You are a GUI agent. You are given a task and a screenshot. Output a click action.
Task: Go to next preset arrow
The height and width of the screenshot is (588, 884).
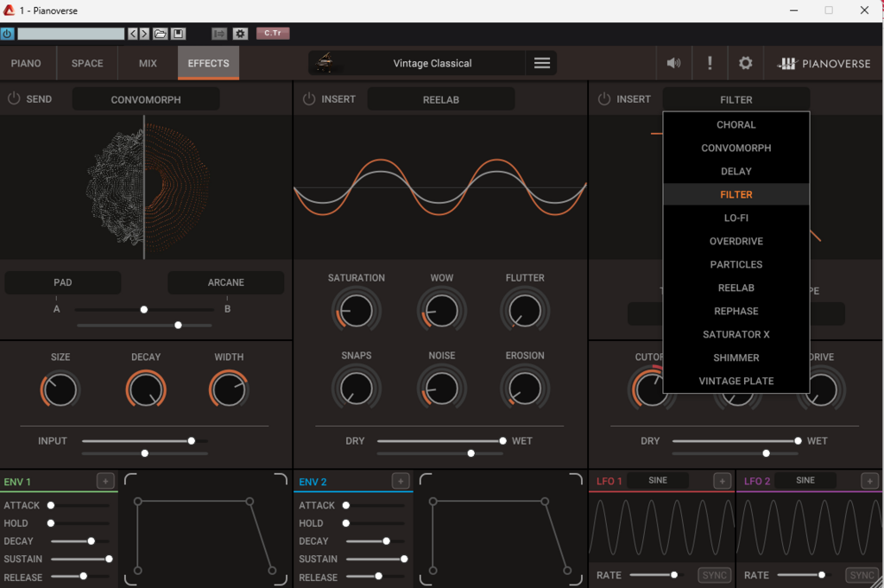pos(144,34)
